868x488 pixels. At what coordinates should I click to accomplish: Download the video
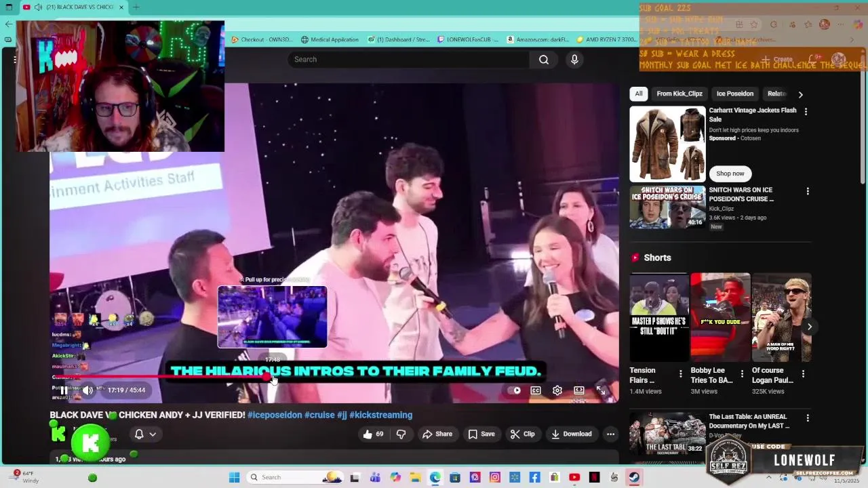pyautogui.click(x=571, y=434)
